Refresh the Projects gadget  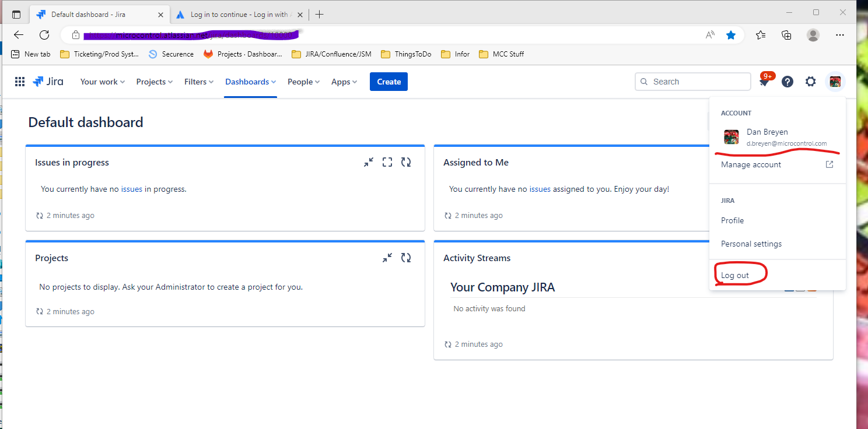tap(406, 258)
